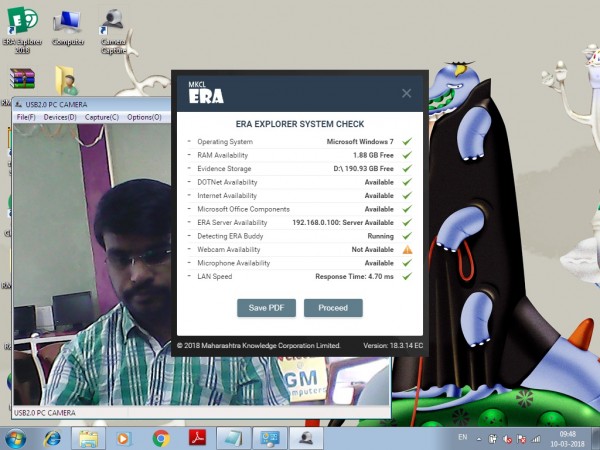Open the Windows Start button
The image size is (600, 450).
pos(15,439)
